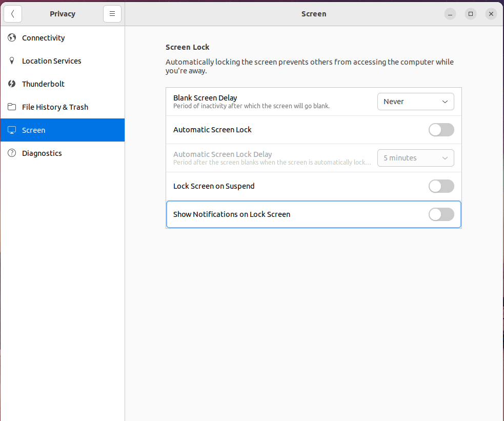504x421 pixels.
Task: Maximize the Settings window
Action: coord(471,14)
